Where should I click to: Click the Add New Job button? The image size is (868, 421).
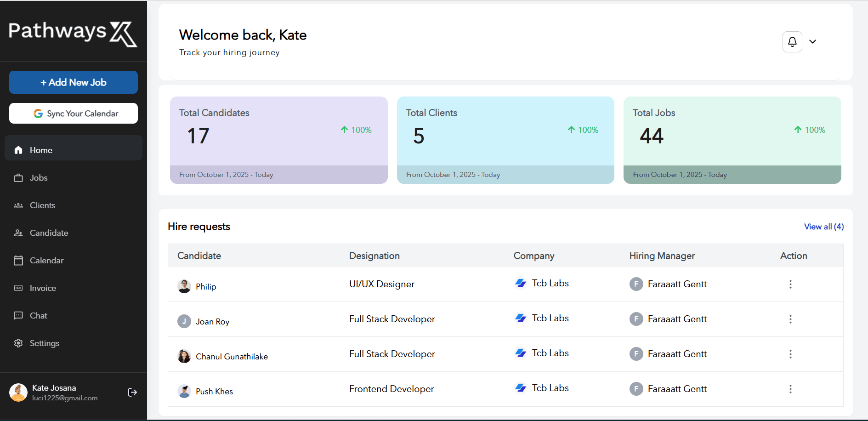(x=74, y=82)
